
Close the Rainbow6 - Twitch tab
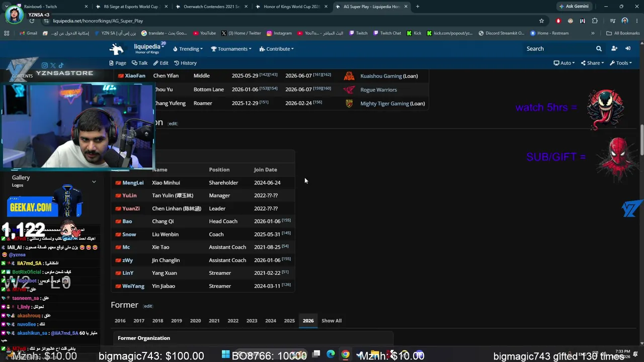tap(86, 7)
